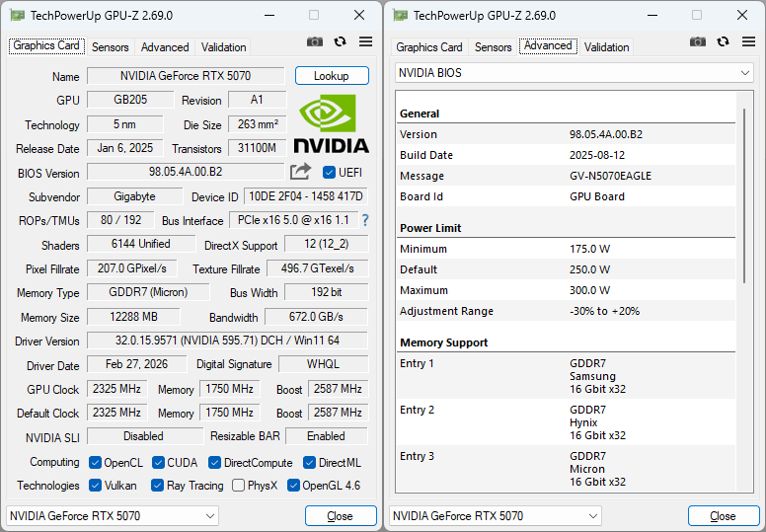Toggle the Ray Tracing checkbox
Viewport: 766px width, 532px height.
point(157,485)
